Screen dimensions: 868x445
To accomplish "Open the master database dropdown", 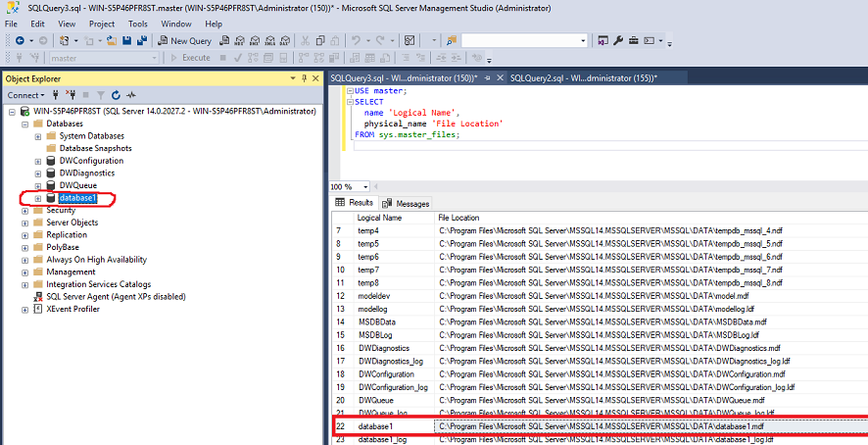I will click(x=155, y=58).
